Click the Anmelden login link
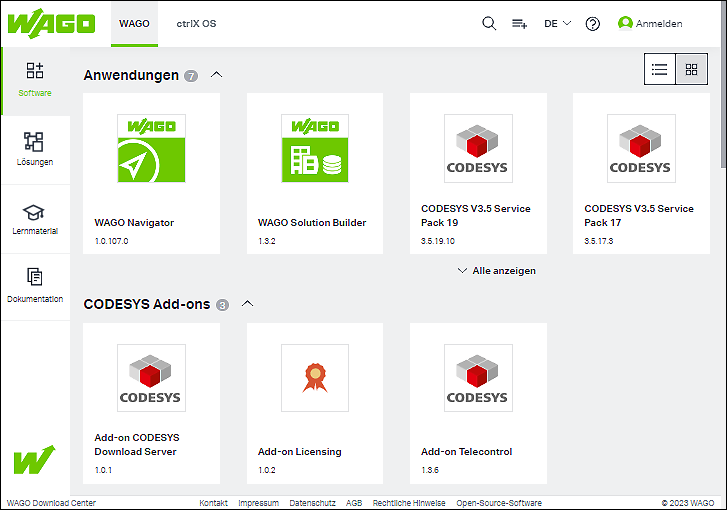The width and height of the screenshot is (727, 510). (659, 24)
